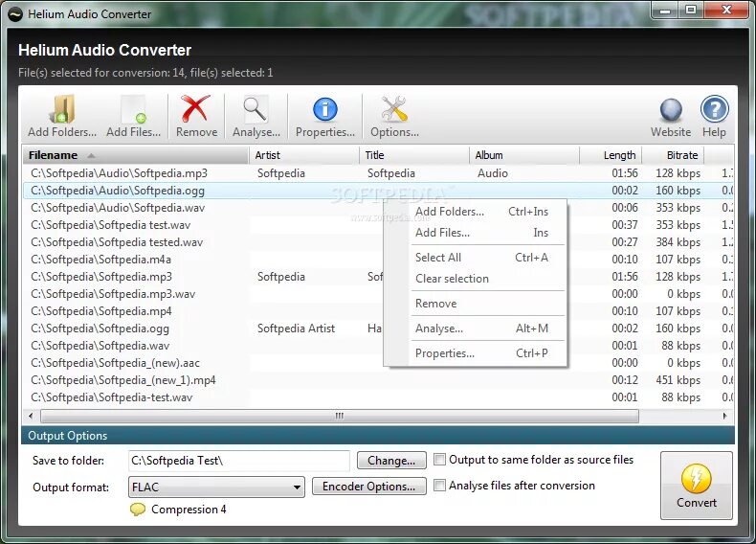Click the Output Options section header

tap(378, 436)
